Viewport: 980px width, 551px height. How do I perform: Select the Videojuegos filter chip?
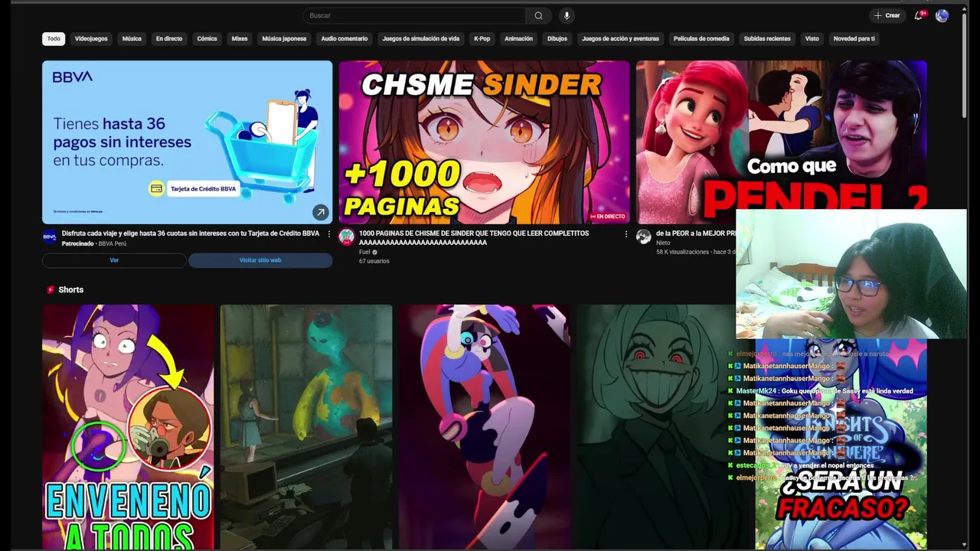coord(91,38)
